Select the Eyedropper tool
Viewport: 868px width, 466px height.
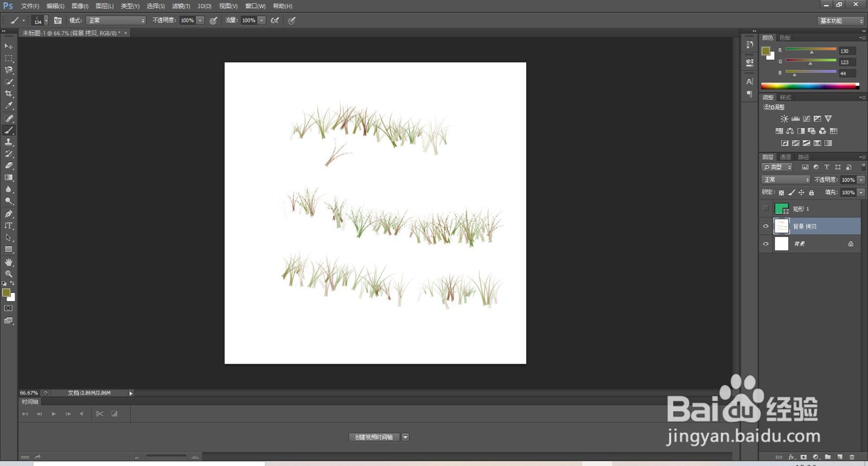tap(9, 106)
